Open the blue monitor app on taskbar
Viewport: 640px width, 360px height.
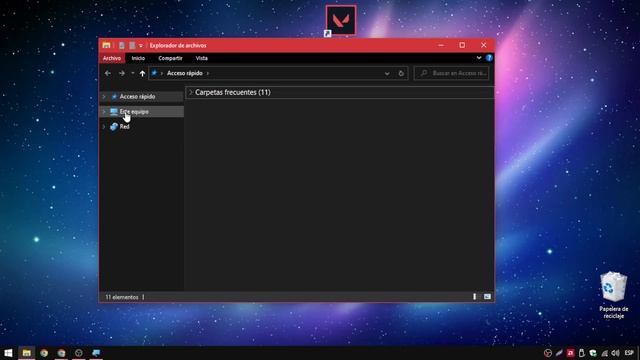pos(96,353)
